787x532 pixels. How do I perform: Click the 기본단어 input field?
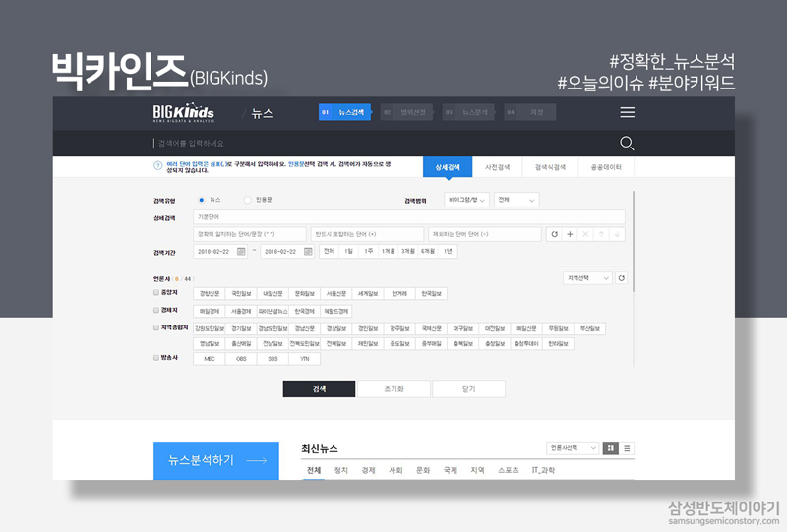pos(409,216)
